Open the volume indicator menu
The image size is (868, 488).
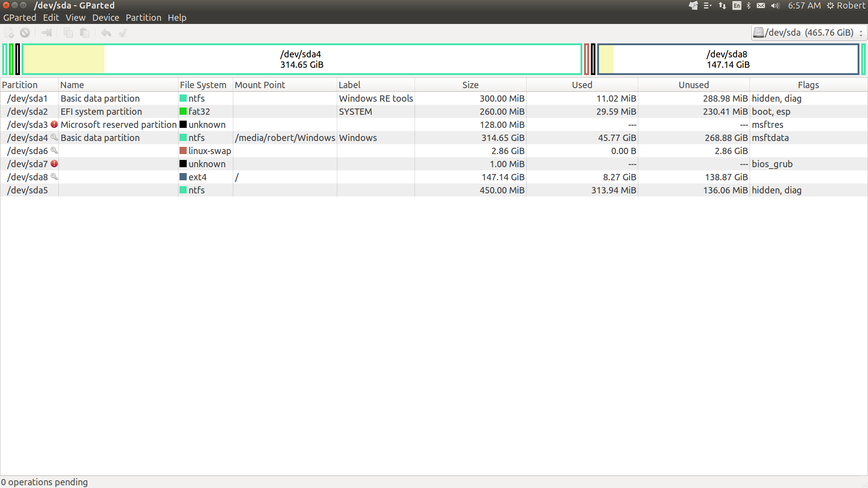tap(775, 5)
